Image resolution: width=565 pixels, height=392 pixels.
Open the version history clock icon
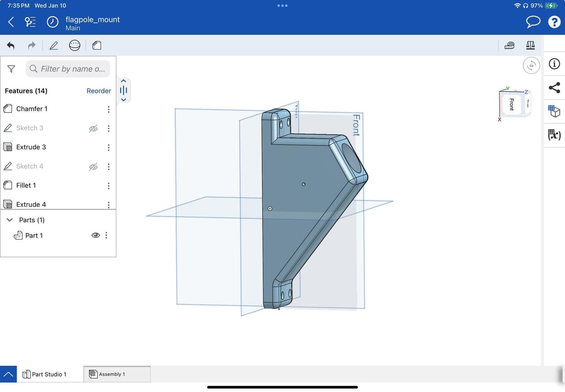tap(53, 22)
